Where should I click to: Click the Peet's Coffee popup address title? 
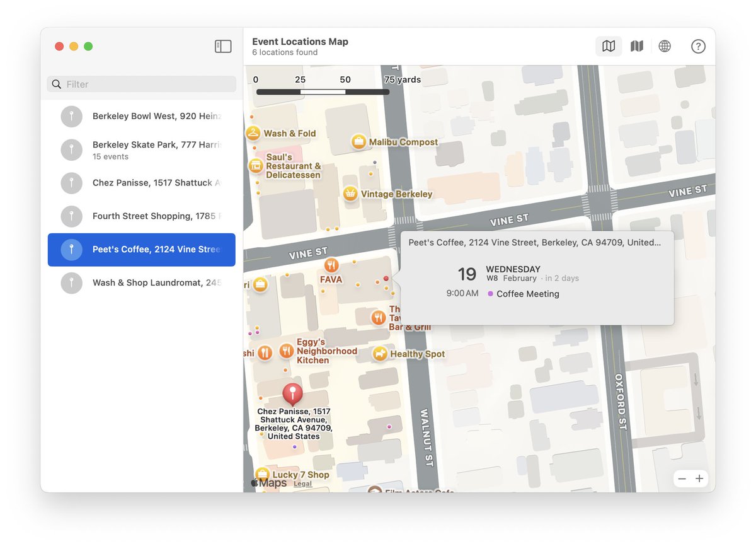[x=535, y=242]
